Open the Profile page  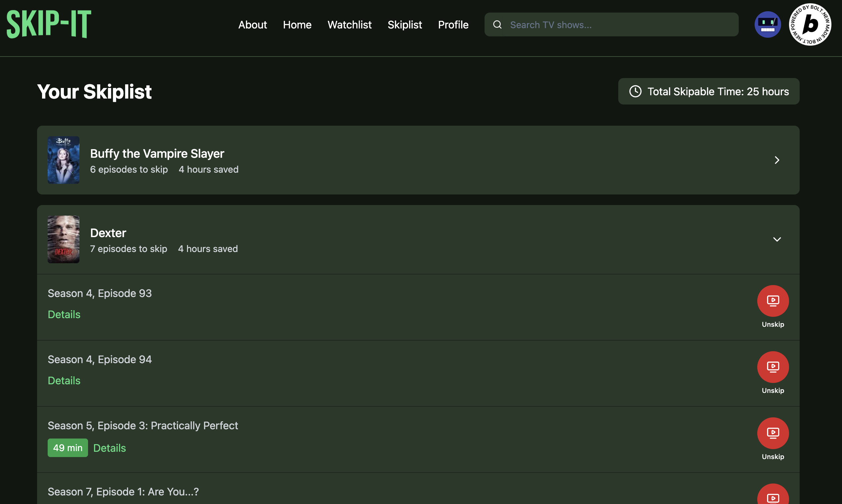(453, 25)
